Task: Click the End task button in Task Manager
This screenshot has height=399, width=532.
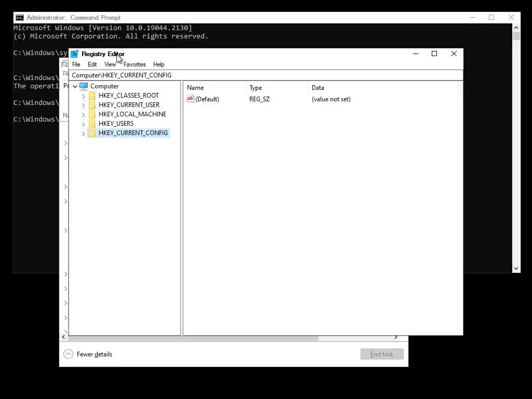Action: (x=382, y=354)
